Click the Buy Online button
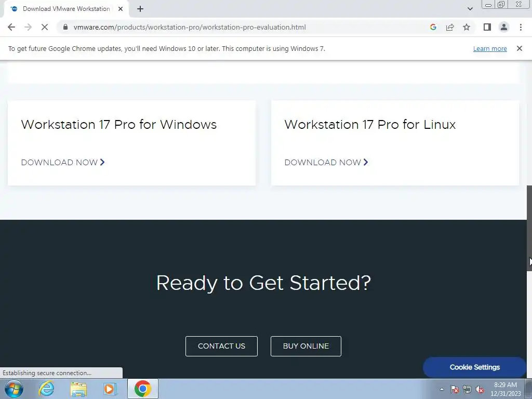This screenshot has height=399, width=532. coord(305,346)
